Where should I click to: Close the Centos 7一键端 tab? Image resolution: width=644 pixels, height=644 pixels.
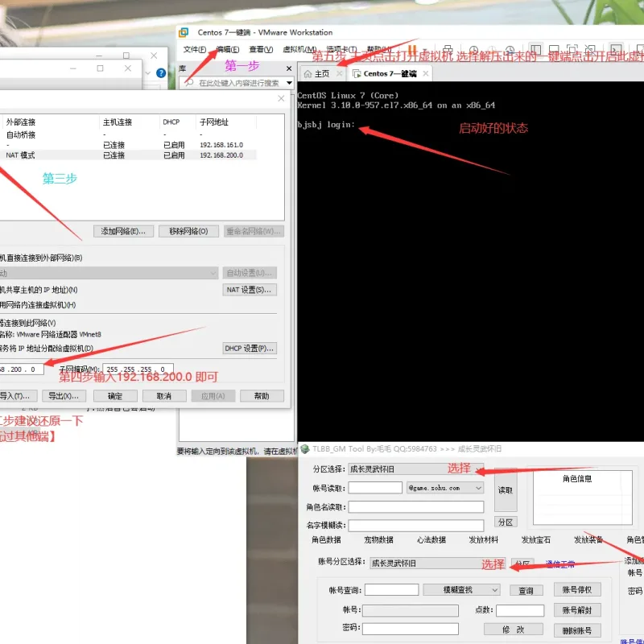coord(426,73)
